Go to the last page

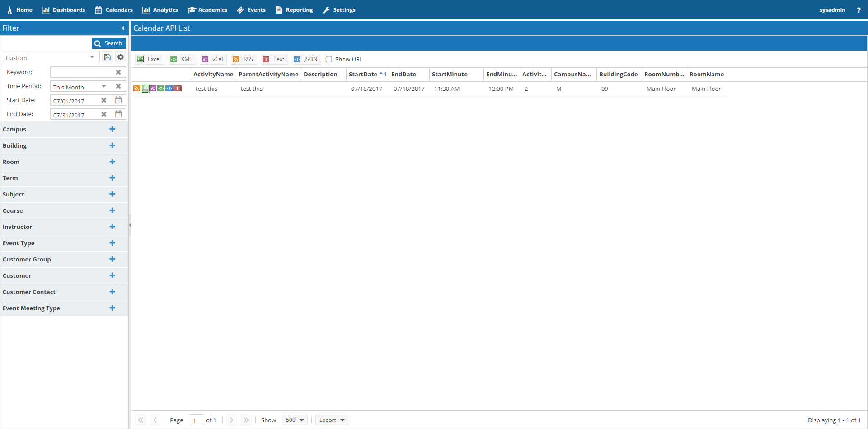246,420
